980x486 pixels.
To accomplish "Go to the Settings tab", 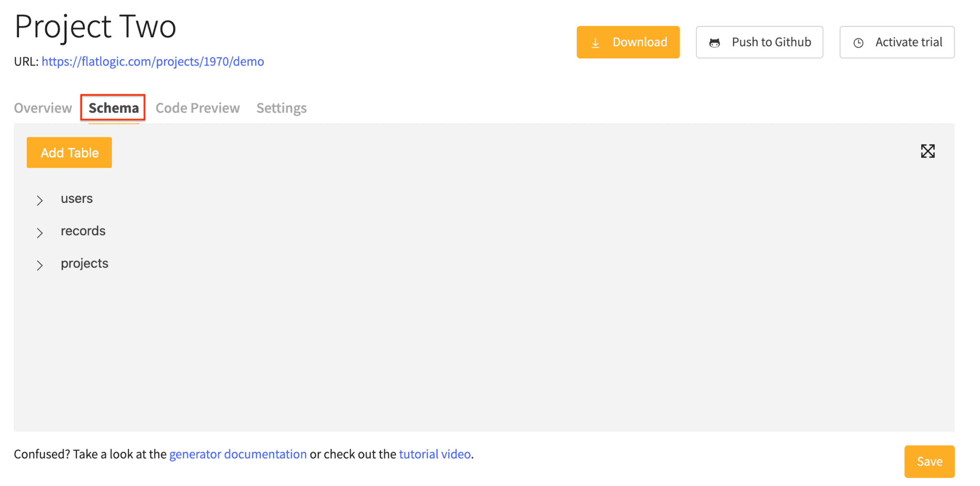I will pos(281,108).
